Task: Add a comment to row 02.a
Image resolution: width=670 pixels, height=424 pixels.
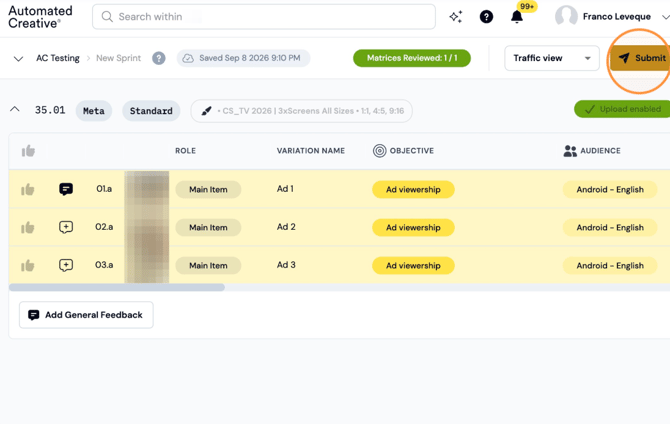Action: pos(66,227)
